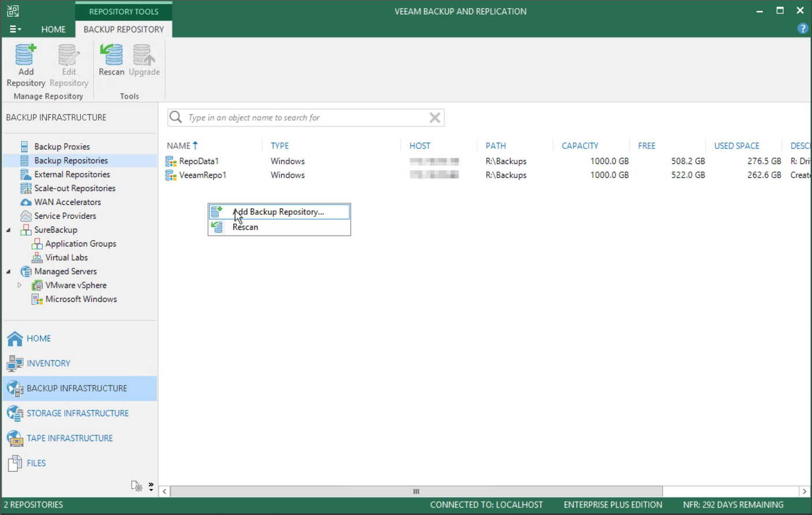Collapse the Managed Servers branch

pos(9,271)
